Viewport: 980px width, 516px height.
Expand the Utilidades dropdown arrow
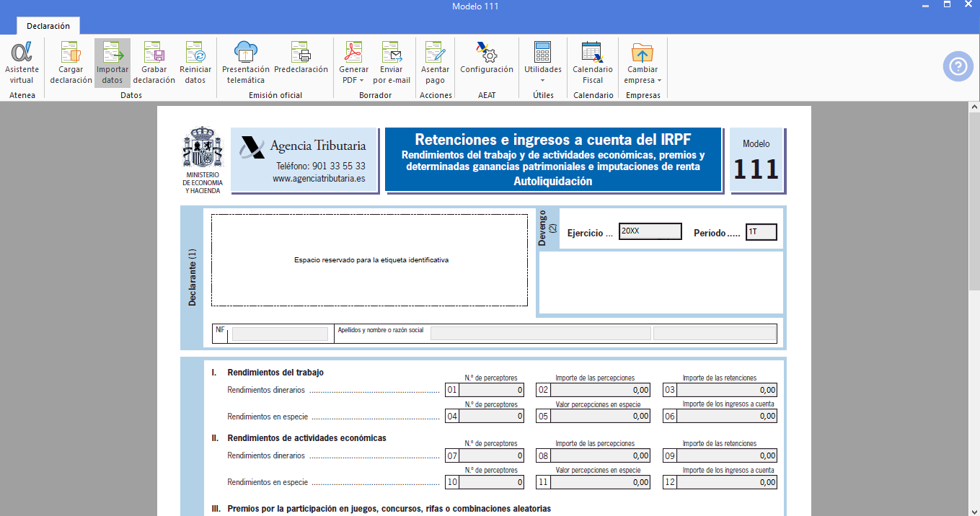pos(543,81)
